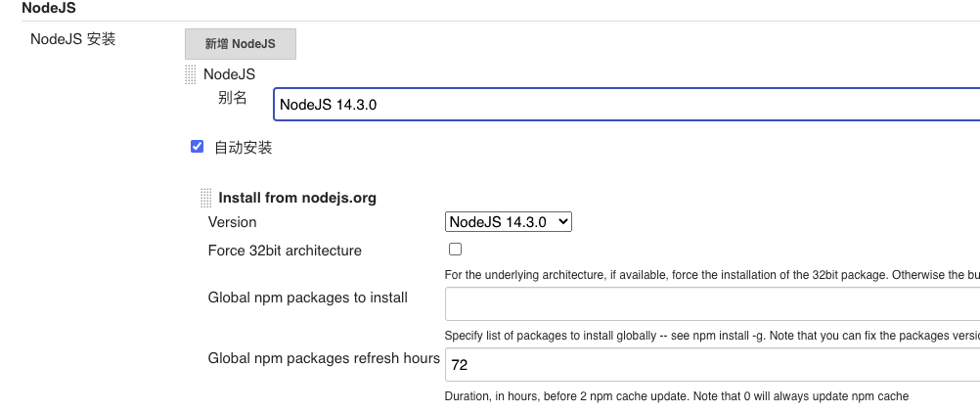Open the Version dropdown showing NodeJS 14.3.0
This screenshot has height=412, width=980.
coord(509,222)
